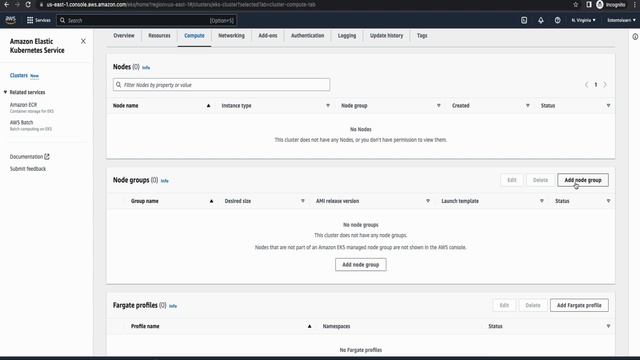Switch to the Resources tab
Viewport: 640px width, 360px height.
(x=159, y=36)
